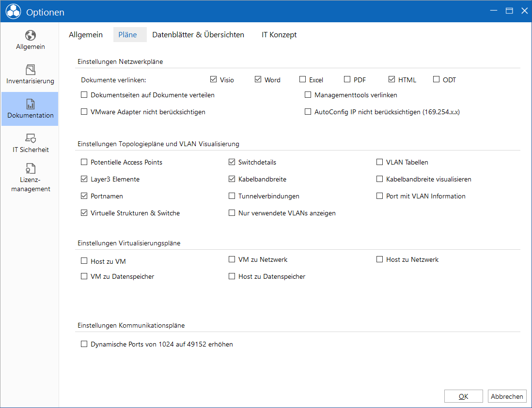The width and height of the screenshot is (532, 408).
Task: Switch to the Allgemein tab
Action: tap(85, 34)
